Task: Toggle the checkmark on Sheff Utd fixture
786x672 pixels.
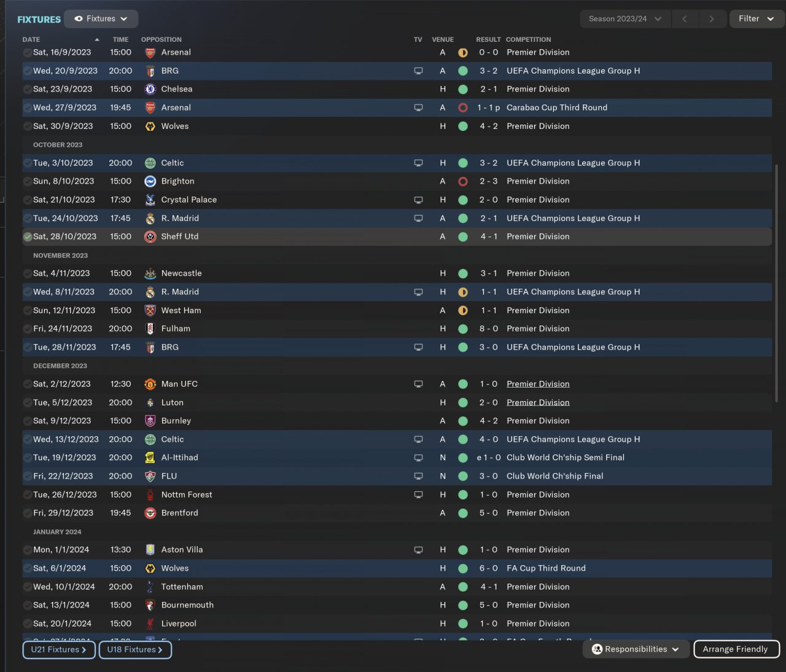Action: point(28,237)
